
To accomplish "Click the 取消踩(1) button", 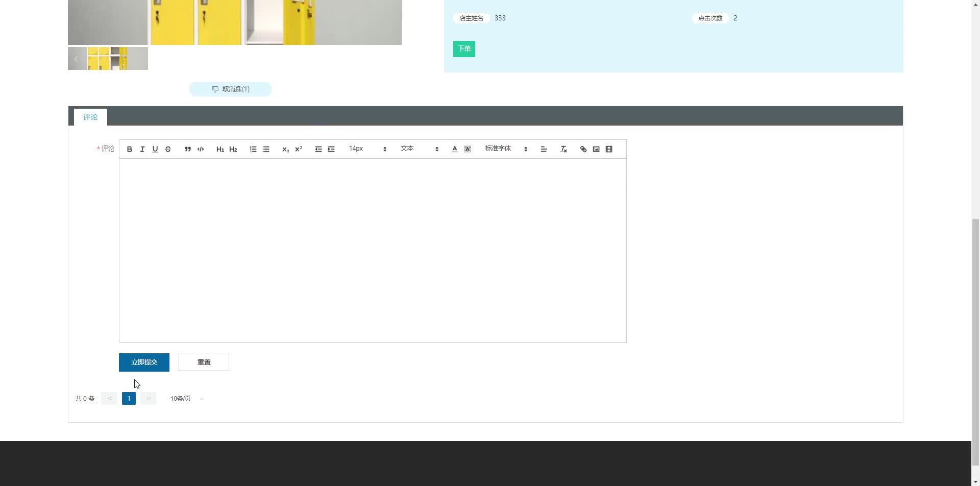I will pyautogui.click(x=230, y=89).
